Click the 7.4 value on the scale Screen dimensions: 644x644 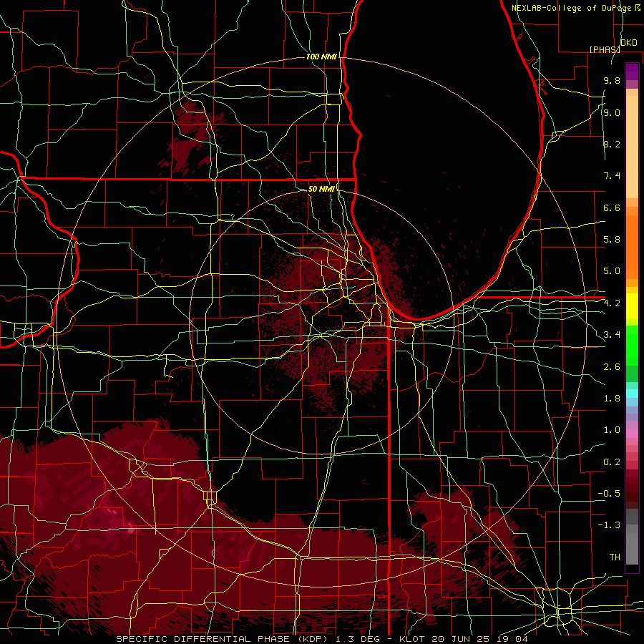(x=612, y=176)
